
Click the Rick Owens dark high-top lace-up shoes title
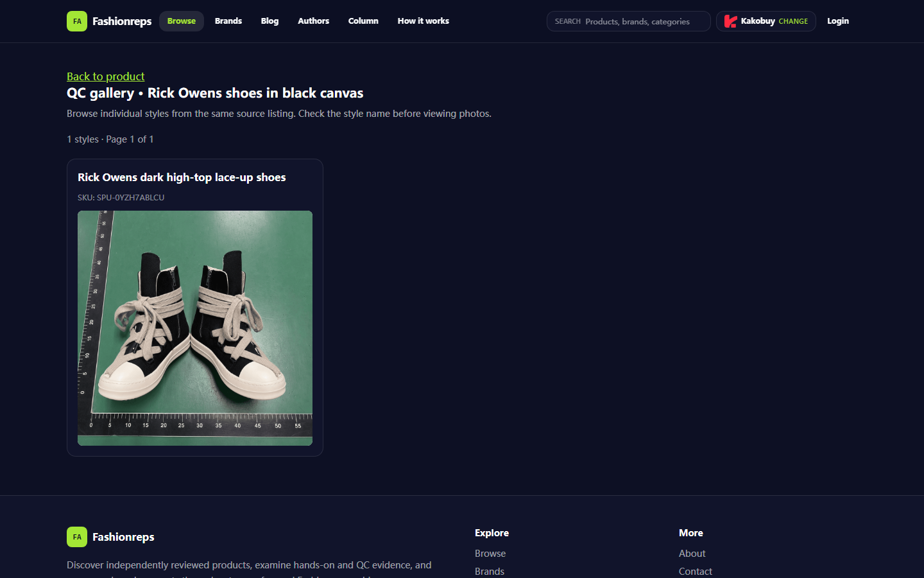pyautogui.click(x=182, y=177)
